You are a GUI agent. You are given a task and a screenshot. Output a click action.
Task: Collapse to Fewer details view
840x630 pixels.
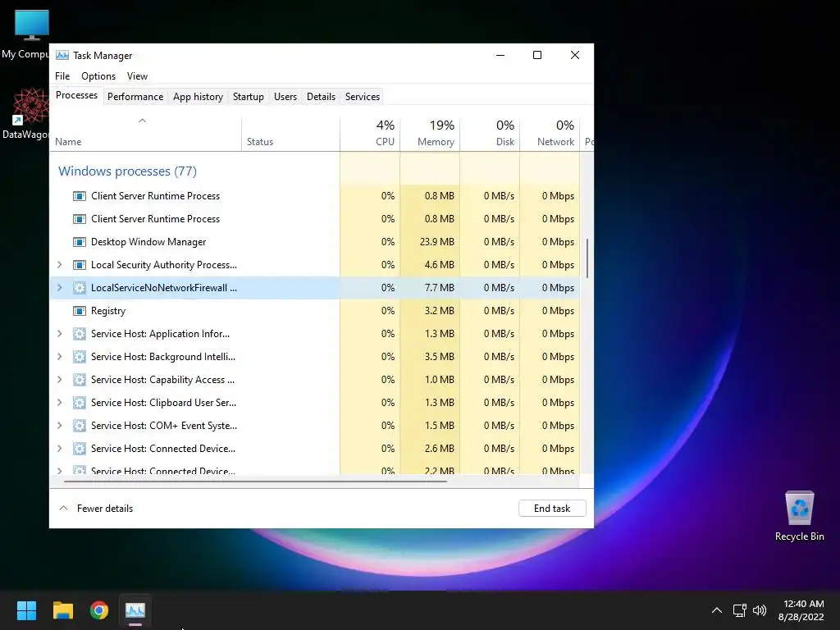pos(96,509)
